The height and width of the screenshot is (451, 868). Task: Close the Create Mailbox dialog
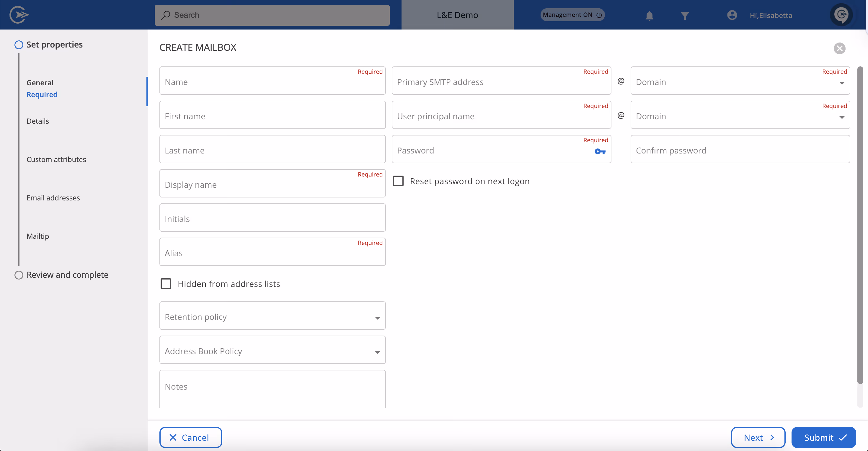(x=839, y=48)
